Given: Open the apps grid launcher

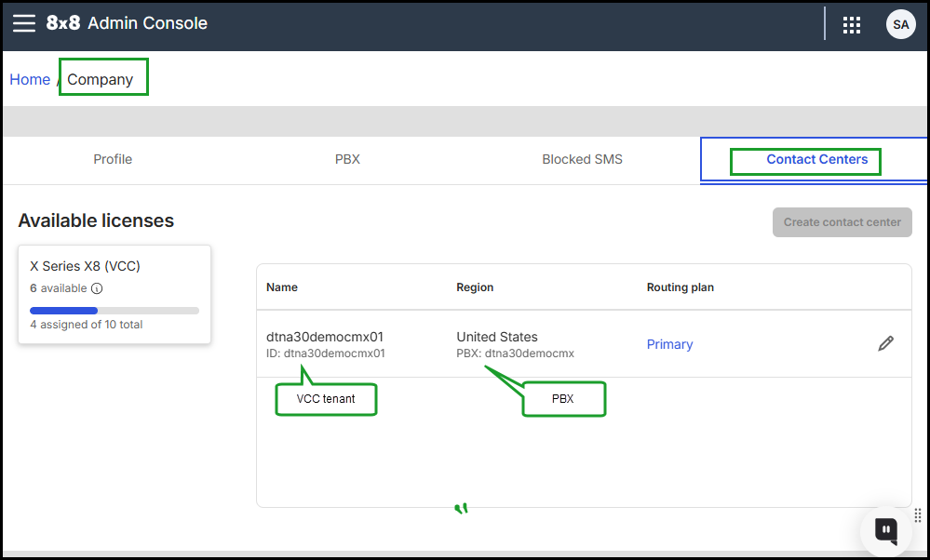Looking at the screenshot, I should tap(851, 25).
